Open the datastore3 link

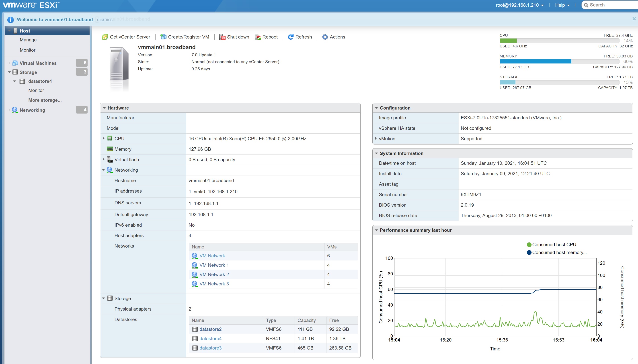click(x=210, y=348)
